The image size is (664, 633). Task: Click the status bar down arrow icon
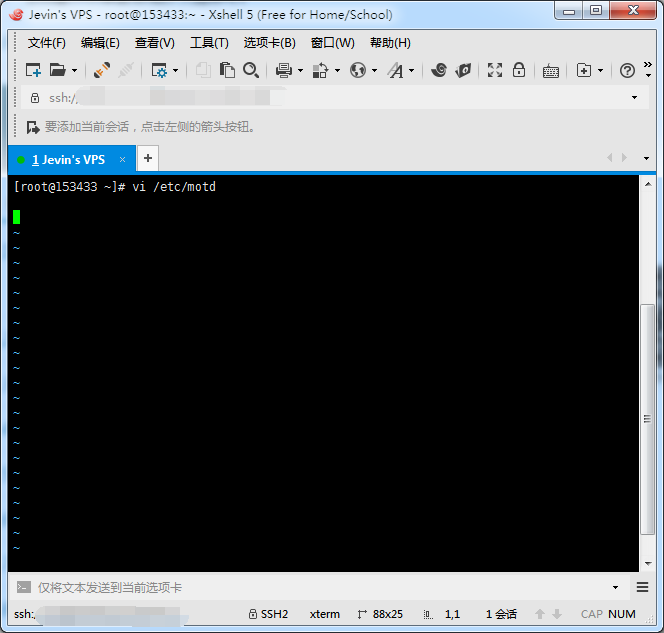coord(557,614)
